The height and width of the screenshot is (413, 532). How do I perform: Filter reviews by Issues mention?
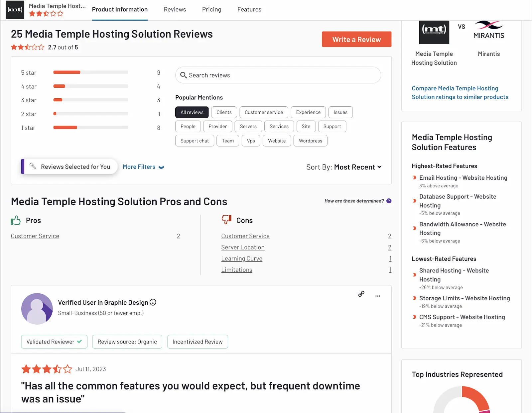(340, 112)
